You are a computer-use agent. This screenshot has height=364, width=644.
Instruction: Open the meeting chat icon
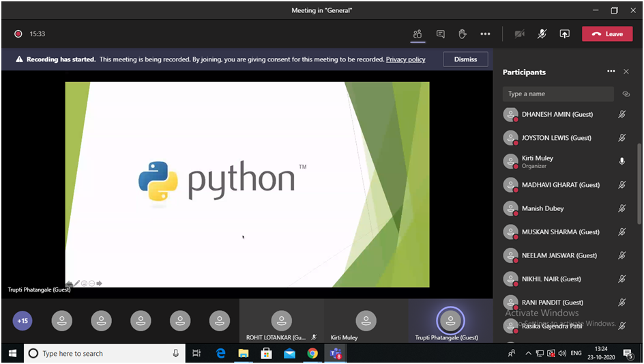point(440,34)
